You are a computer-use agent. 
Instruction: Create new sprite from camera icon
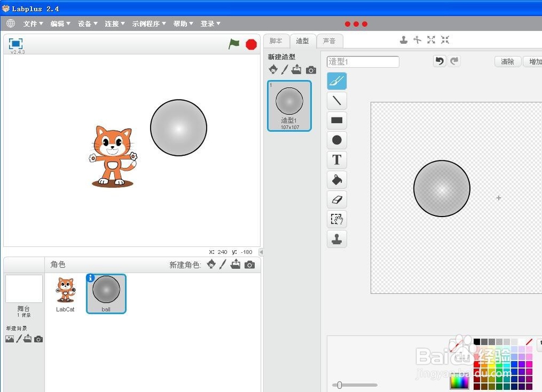pyautogui.click(x=249, y=265)
